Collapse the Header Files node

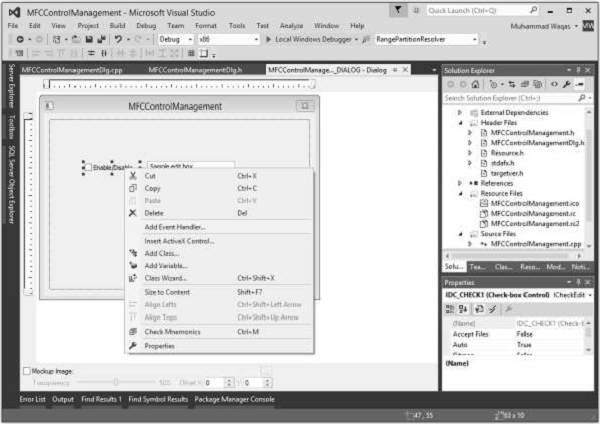(460, 123)
